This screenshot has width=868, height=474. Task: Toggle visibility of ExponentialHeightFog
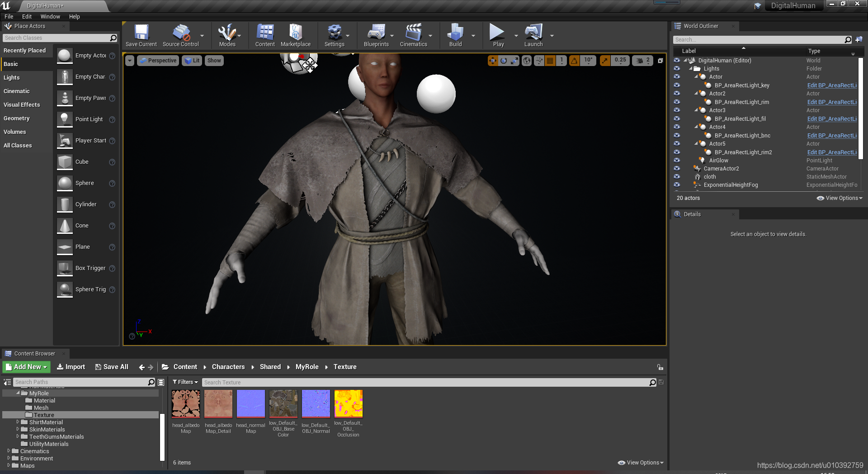[x=677, y=185]
